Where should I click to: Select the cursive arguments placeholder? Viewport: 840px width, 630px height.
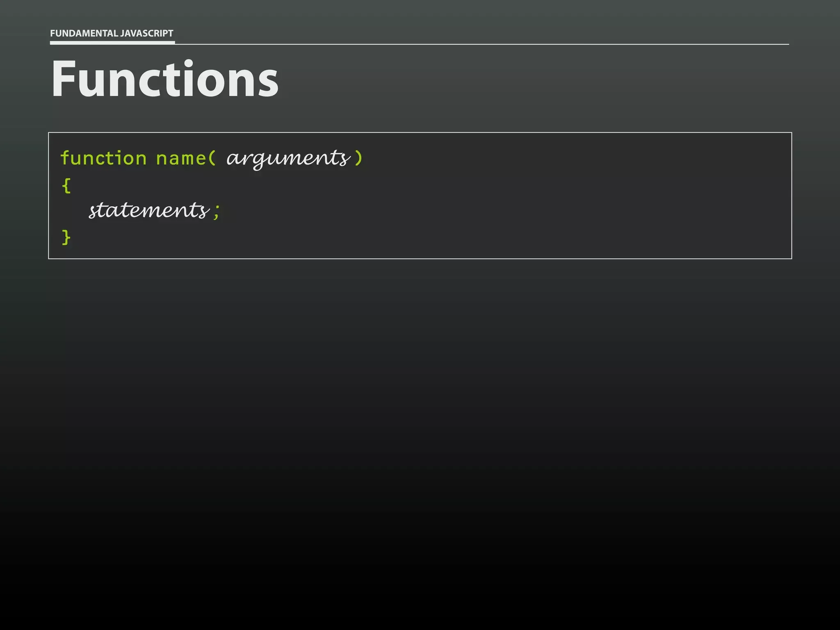coord(288,158)
